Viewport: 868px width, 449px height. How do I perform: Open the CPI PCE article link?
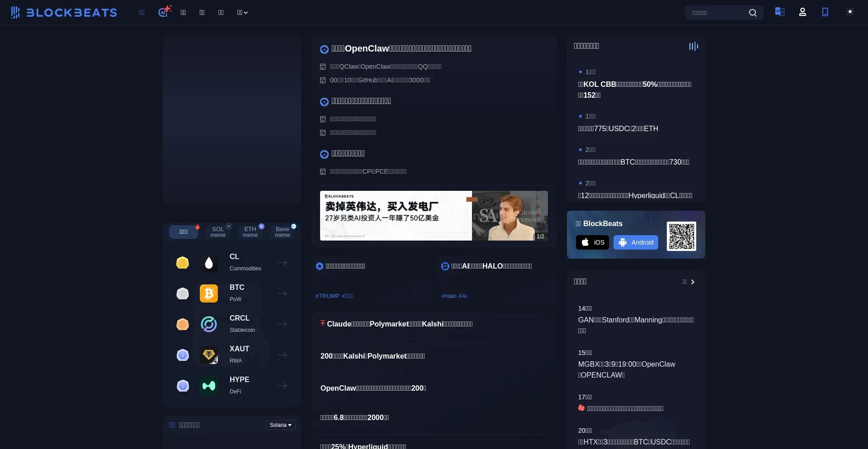tap(368, 171)
